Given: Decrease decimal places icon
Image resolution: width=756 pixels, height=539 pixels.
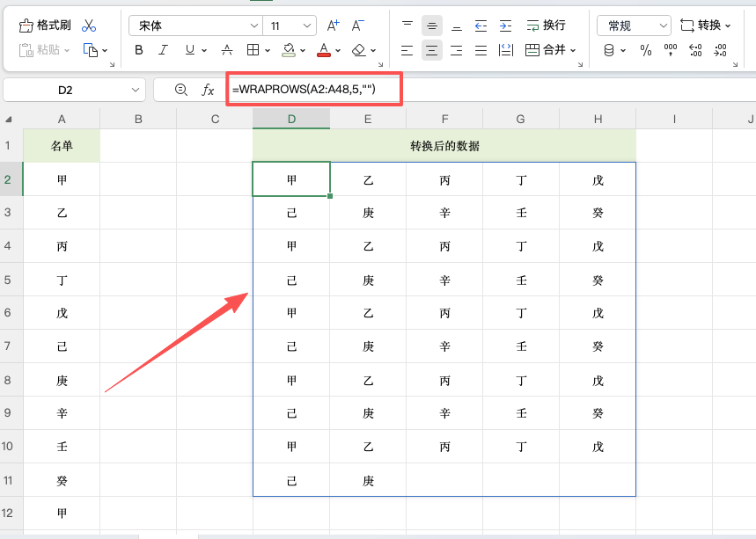Looking at the screenshot, I should [x=720, y=50].
